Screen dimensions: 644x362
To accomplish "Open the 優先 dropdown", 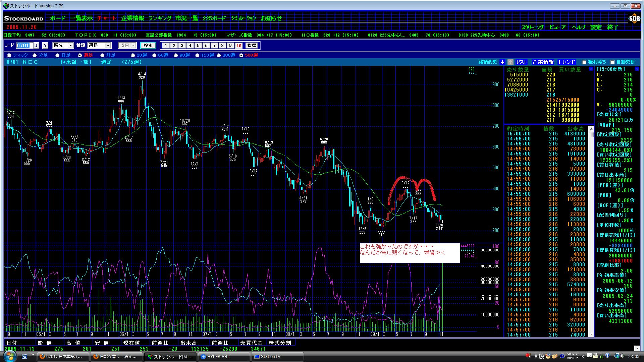I will tap(70, 46).
